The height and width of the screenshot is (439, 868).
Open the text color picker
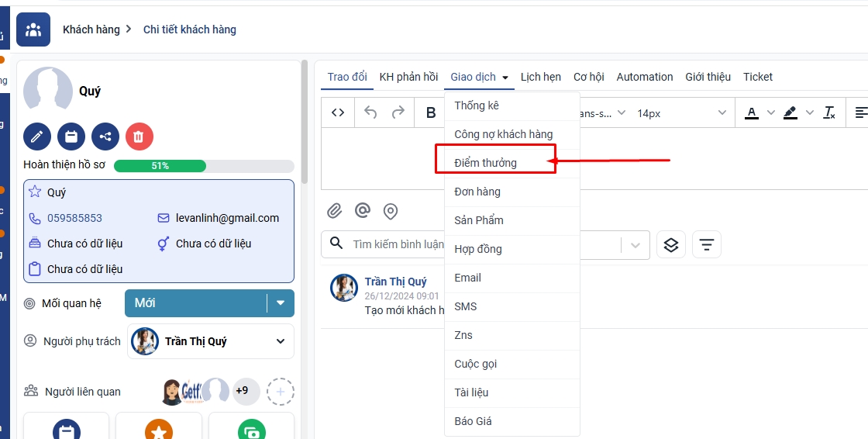click(x=752, y=113)
